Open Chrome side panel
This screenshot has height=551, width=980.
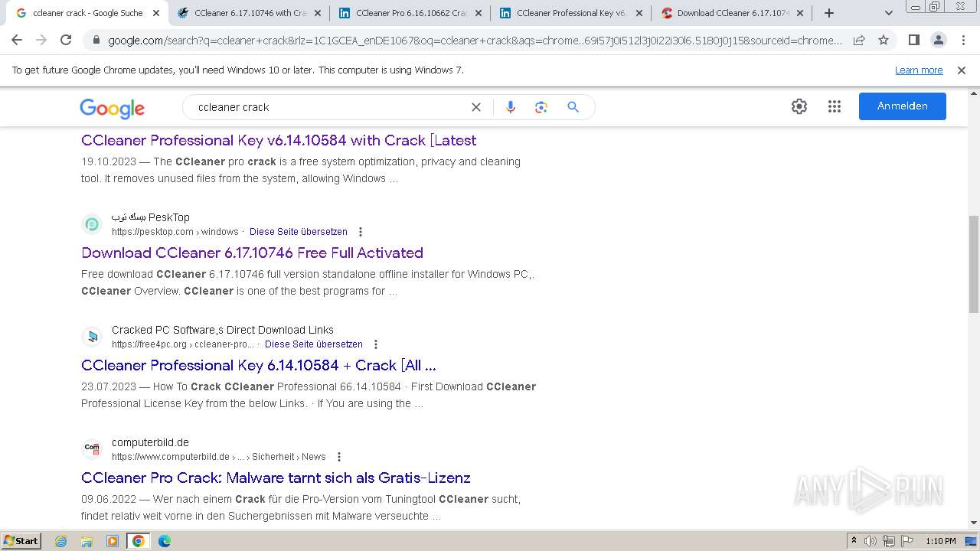coord(913,40)
